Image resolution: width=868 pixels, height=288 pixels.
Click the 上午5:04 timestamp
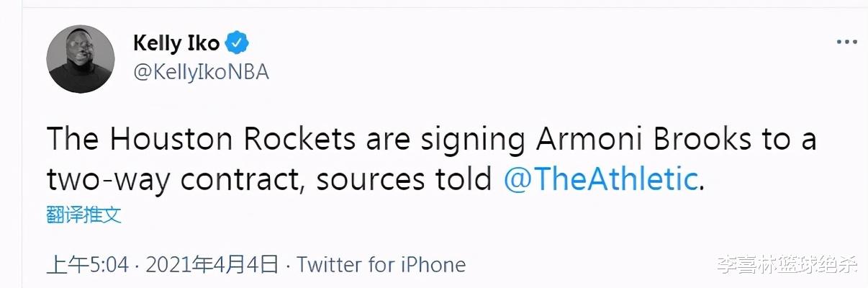click(x=87, y=264)
